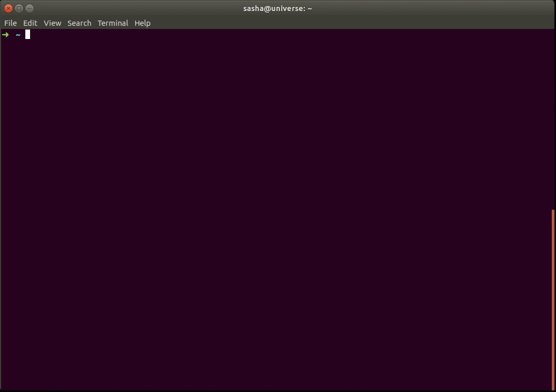The width and height of the screenshot is (556, 392).
Task: Click the orange scrollbar on the right edge
Action: (x=553, y=300)
